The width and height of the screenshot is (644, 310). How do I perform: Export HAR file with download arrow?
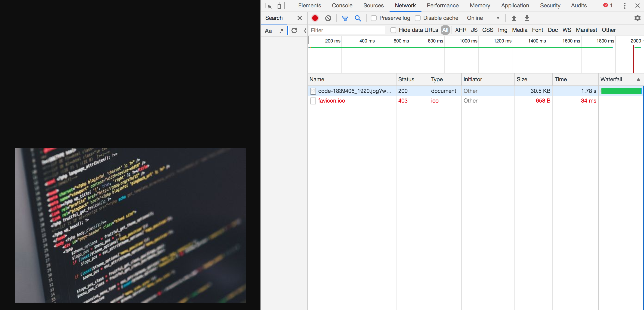[527, 18]
